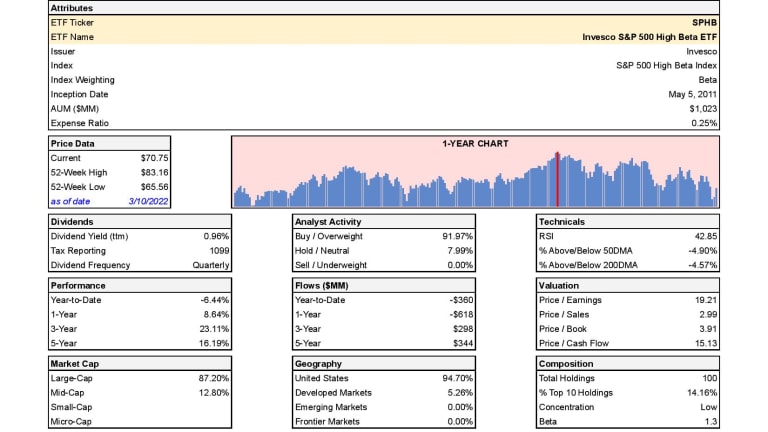Click the Tax Reporting value 1099
This screenshot has width=768, height=432.
point(219,251)
